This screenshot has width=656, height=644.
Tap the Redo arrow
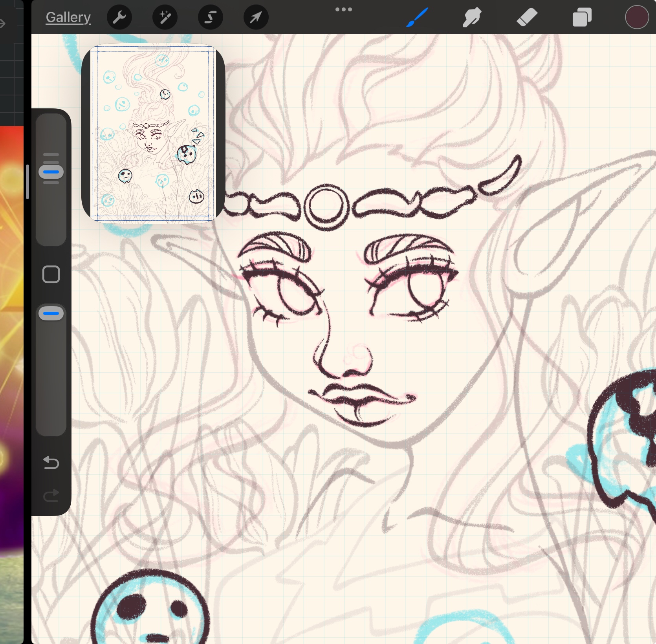[x=51, y=496]
